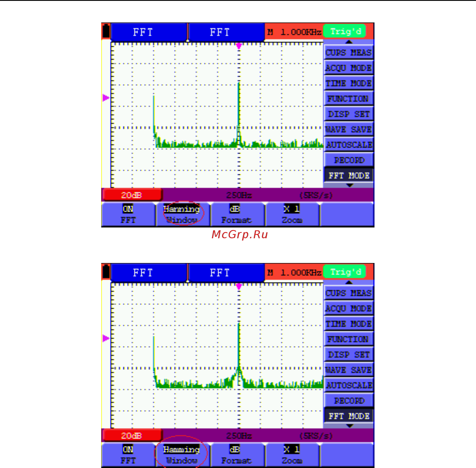The image size is (476, 468).
Task: Click the menu down arrow on top screen
Action: click(x=349, y=185)
